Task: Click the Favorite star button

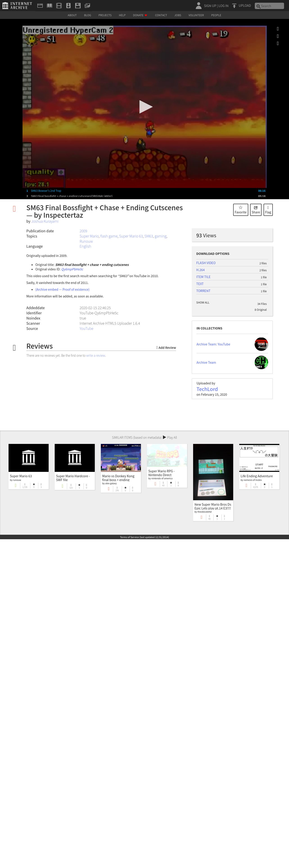Action: point(241,210)
